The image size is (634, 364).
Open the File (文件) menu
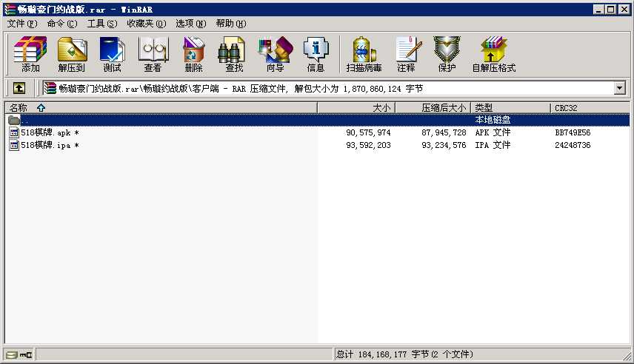pos(22,24)
